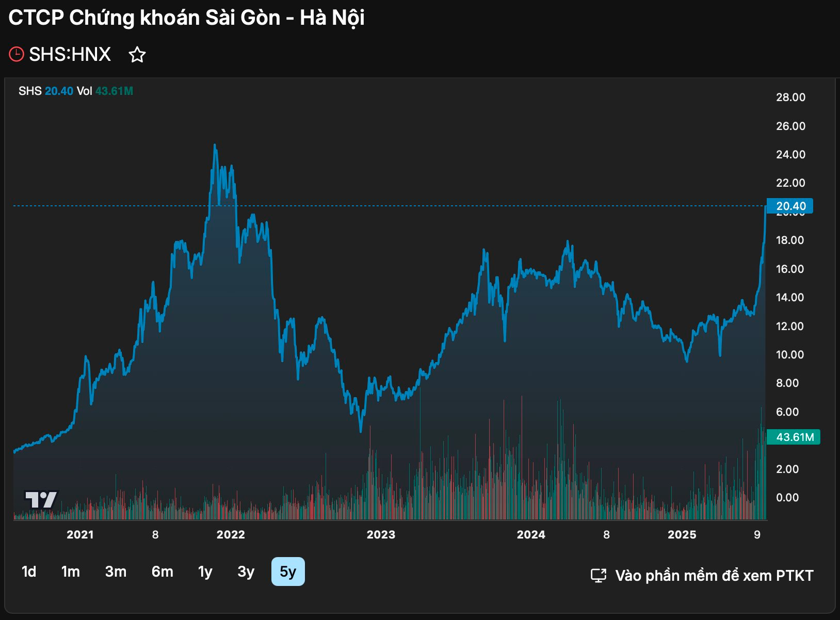Click the company title CTCP Chứng khoán
This screenshot has height=620, width=840.
186,18
